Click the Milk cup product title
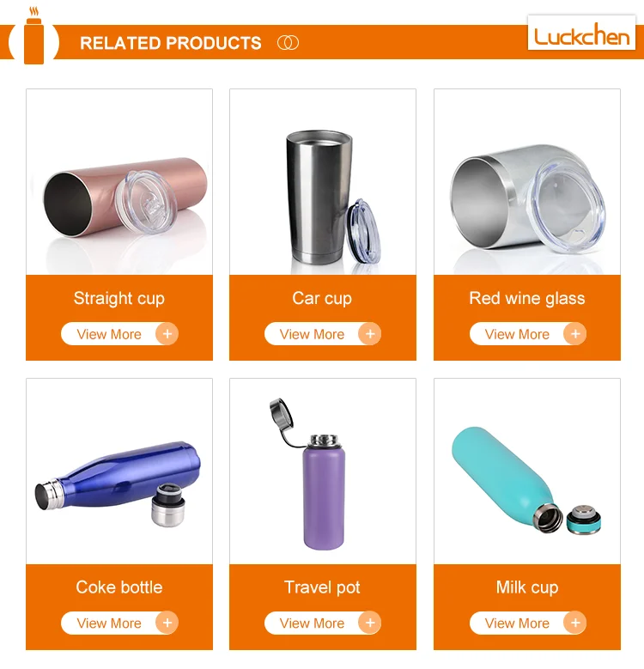Image resolution: width=644 pixels, height=669 pixels. click(x=527, y=587)
